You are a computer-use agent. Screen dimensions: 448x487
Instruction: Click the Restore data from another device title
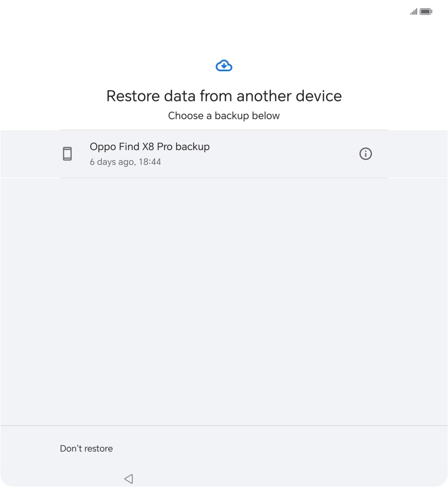pos(223,96)
